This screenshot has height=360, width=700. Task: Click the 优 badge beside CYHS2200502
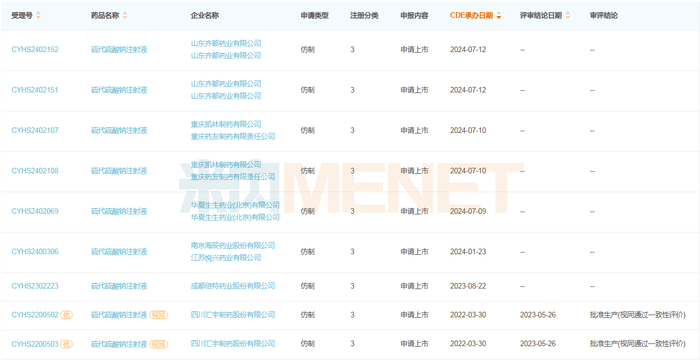coord(67,315)
